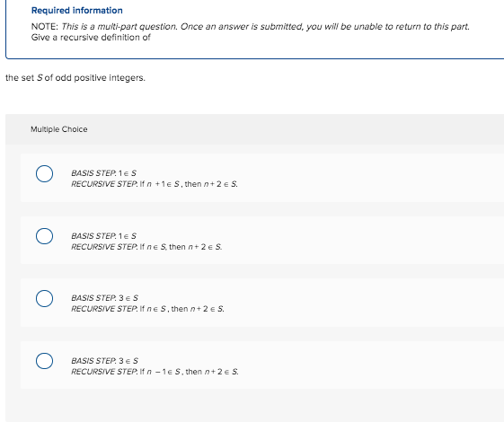Click 'Give a recursive definition of' text

[x=91, y=37]
